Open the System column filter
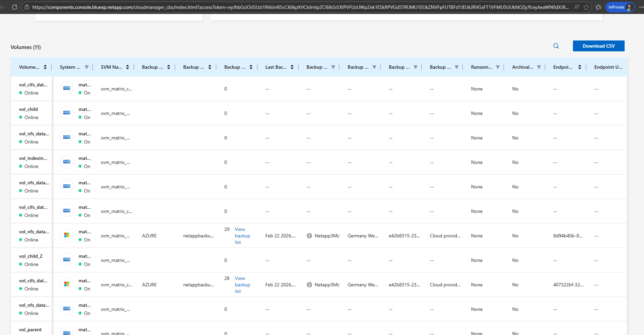 click(x=87, y=67)
